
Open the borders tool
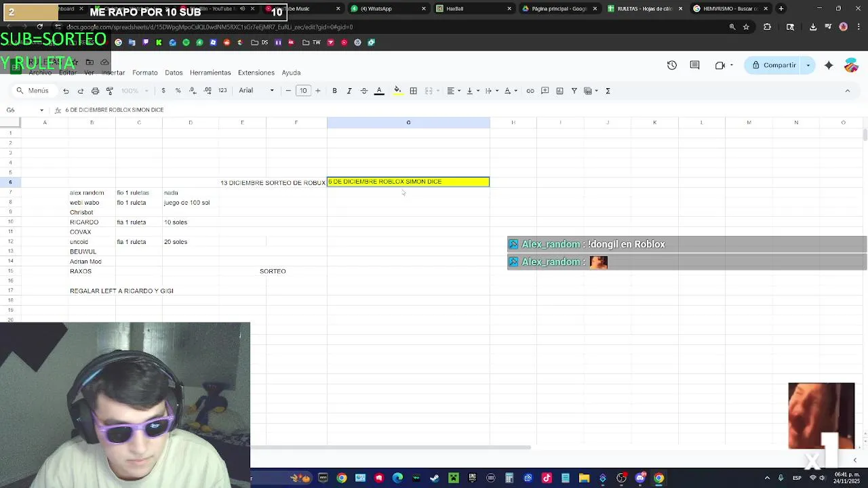coord(414,91)
